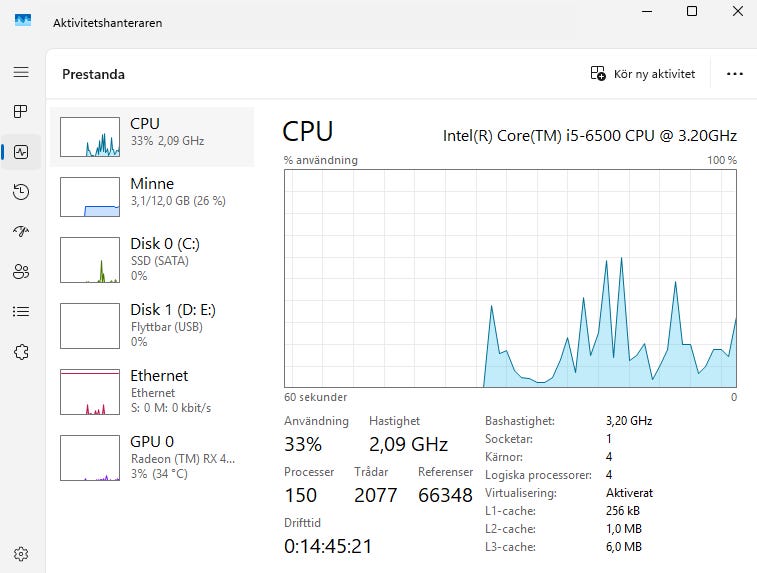Open the App history icon
Image resolution: width=757 pixels, height=573 pixels.
[x=21, y=192]
